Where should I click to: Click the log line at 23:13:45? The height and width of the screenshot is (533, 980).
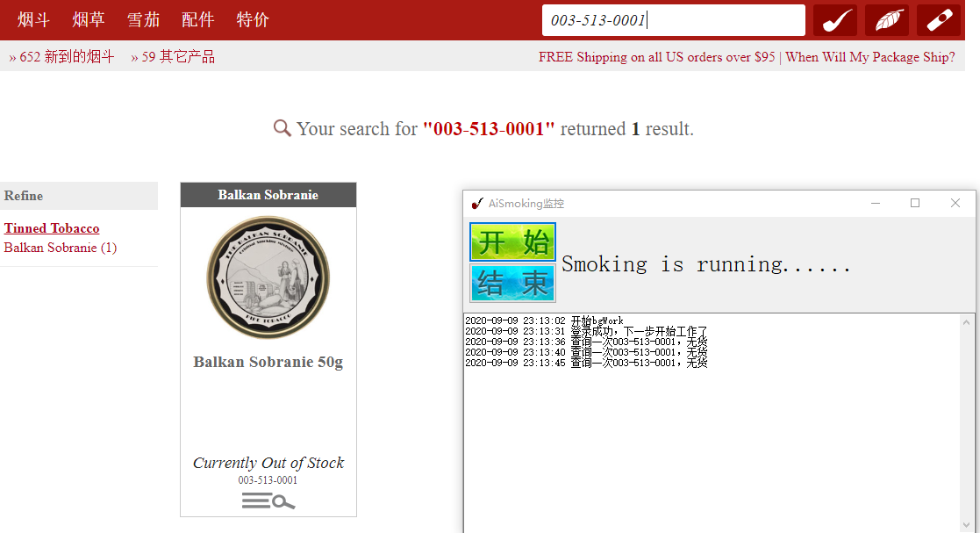point(586,363)
